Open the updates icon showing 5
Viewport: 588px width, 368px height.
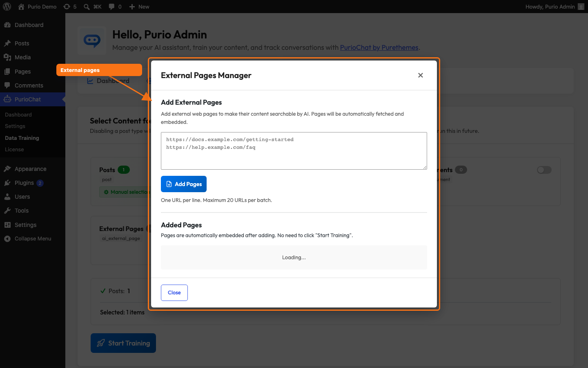pos(70,7)
